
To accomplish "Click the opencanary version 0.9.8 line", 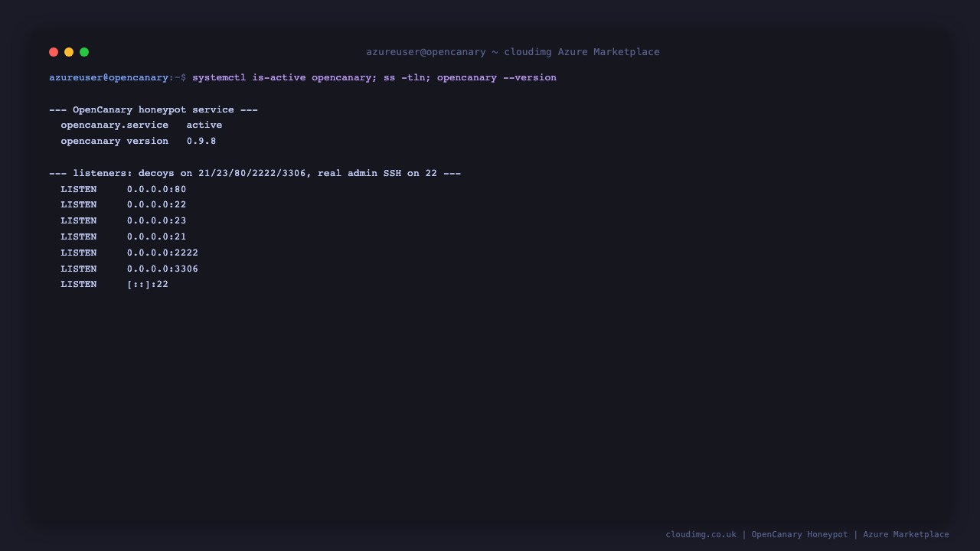I will (139, 142).
